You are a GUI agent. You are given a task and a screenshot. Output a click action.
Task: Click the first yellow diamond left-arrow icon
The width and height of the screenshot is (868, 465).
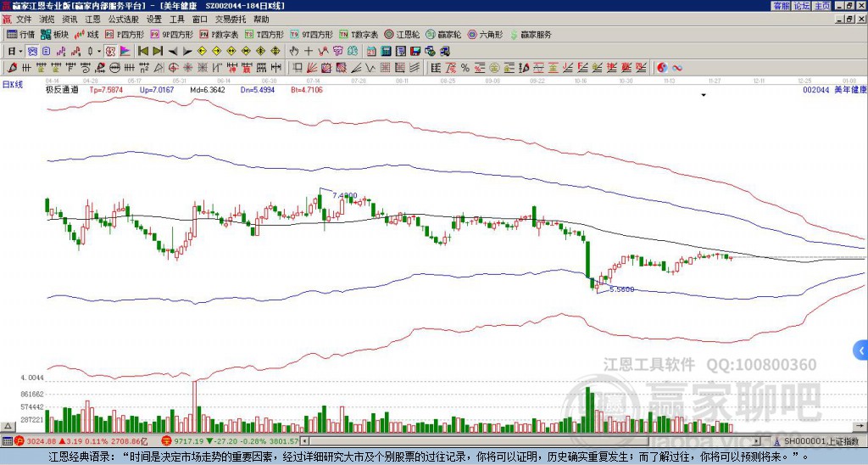(202, 52)
